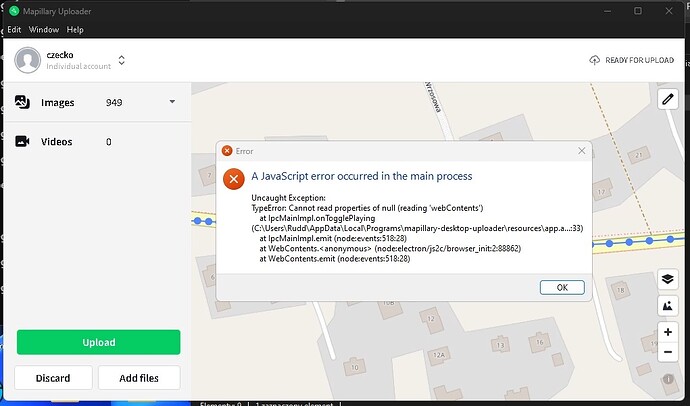Click building 16 on the map
This screenshot has width=690, height=406.
(540, 342)
